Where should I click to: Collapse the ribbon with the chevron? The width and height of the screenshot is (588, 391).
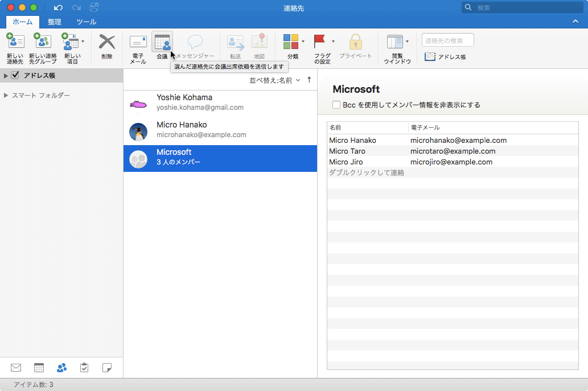(x=575, y=22)
